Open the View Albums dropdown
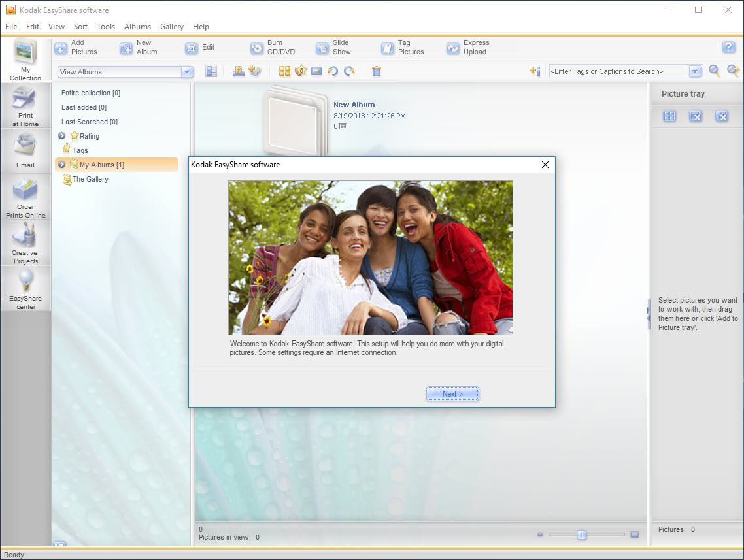744x560 pixels. [x=188, y=72]
